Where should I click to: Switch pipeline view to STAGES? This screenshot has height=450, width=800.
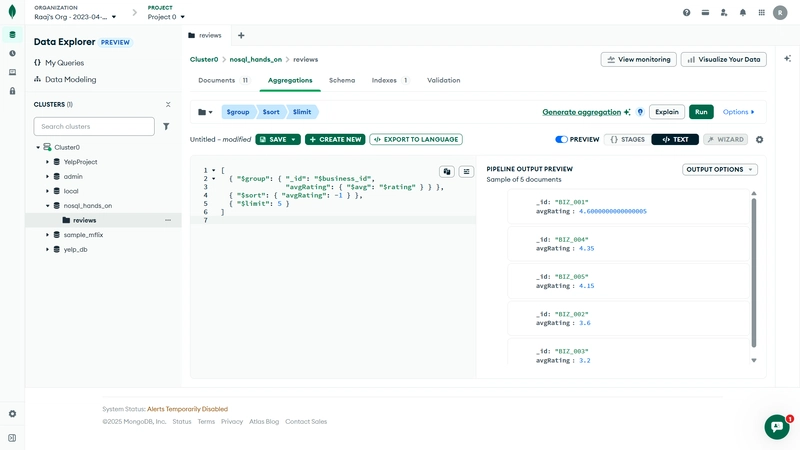pyautogui.click(x=628, y=139)
